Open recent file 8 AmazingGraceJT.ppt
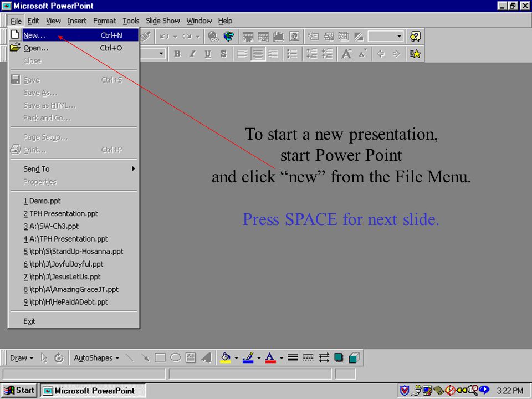Screen dimensions: 532x399 [74, 289]
